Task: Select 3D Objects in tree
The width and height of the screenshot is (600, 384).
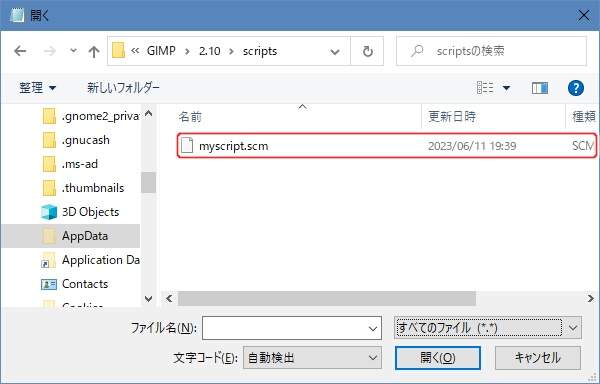Action: click(80, 212)
